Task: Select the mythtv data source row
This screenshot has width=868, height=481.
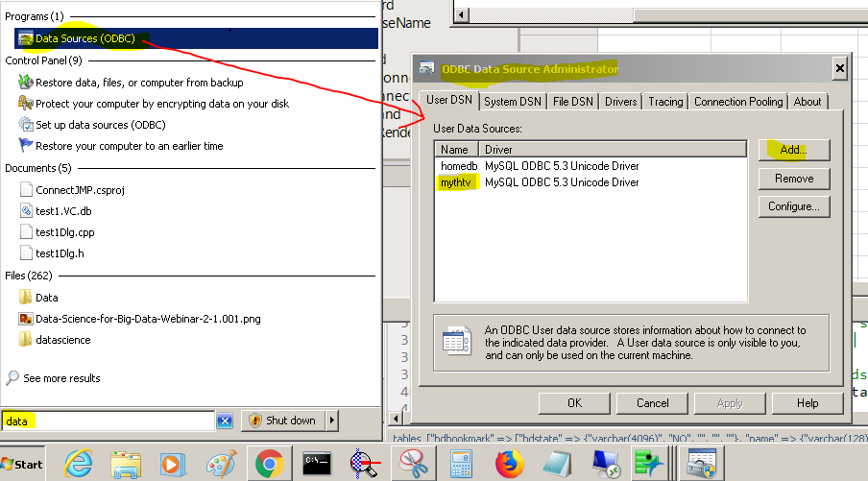Action: pos(591,182)
